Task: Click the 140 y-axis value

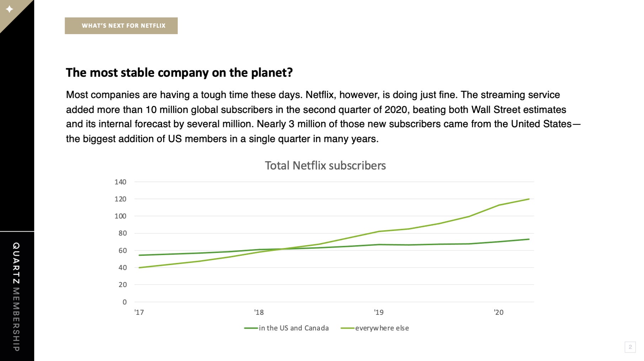Action: coord(120,182)
